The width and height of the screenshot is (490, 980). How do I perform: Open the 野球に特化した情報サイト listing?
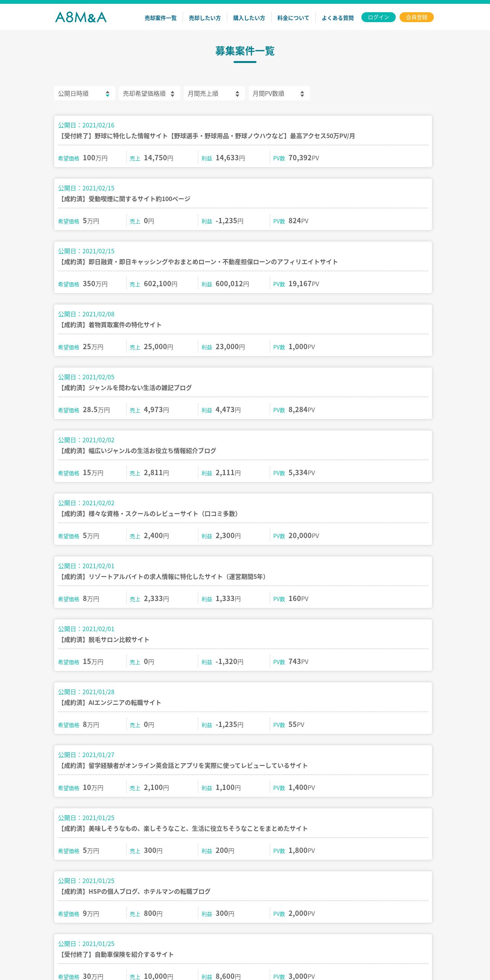pos(243,141)
